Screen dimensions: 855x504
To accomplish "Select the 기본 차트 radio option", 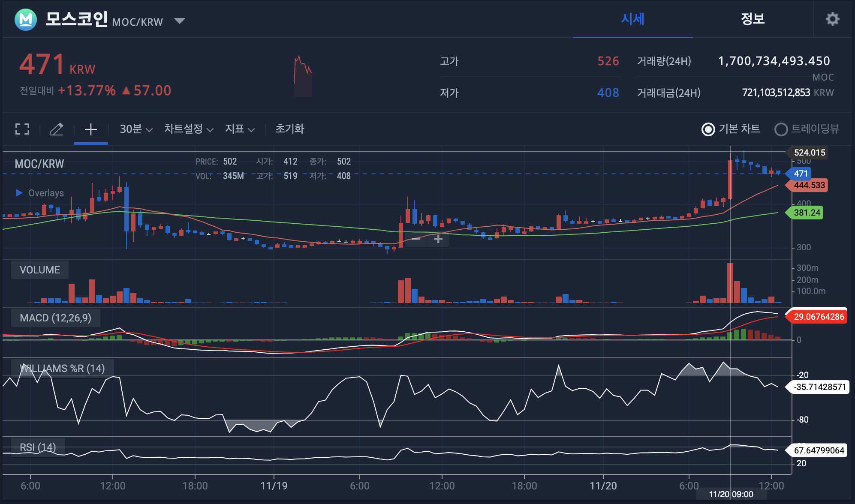I will [708, 129].
